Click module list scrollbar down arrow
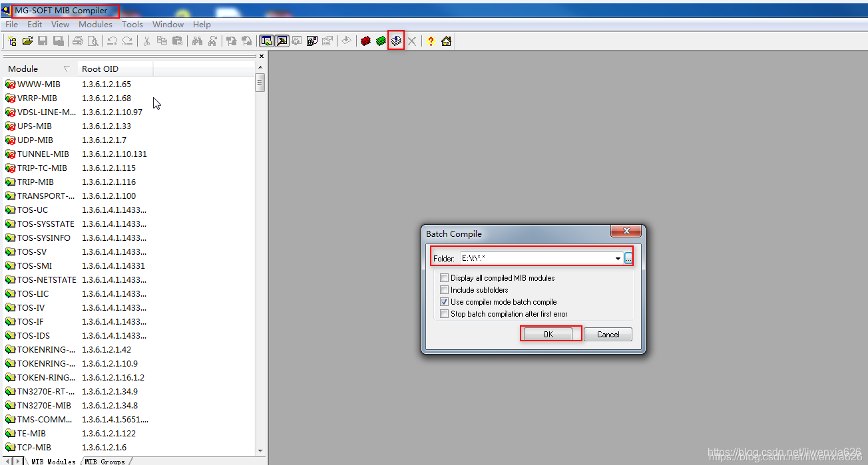 260,450
